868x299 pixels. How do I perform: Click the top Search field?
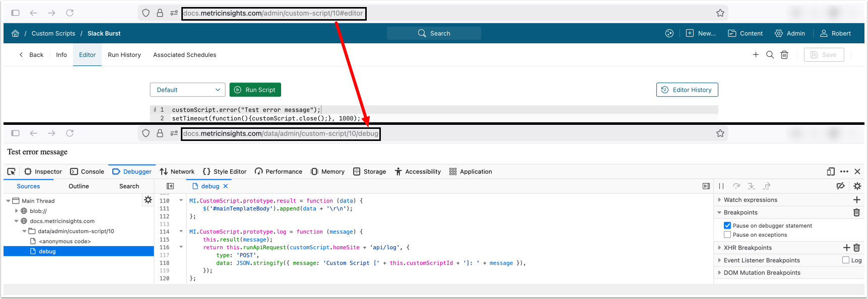434,33
